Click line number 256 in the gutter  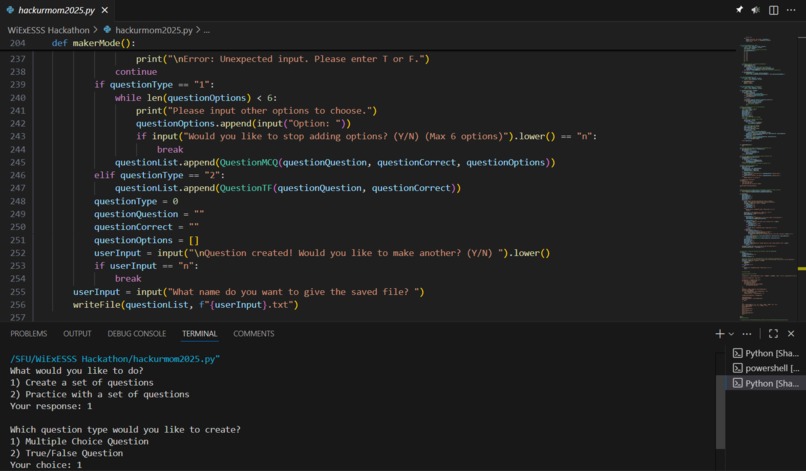17,304
